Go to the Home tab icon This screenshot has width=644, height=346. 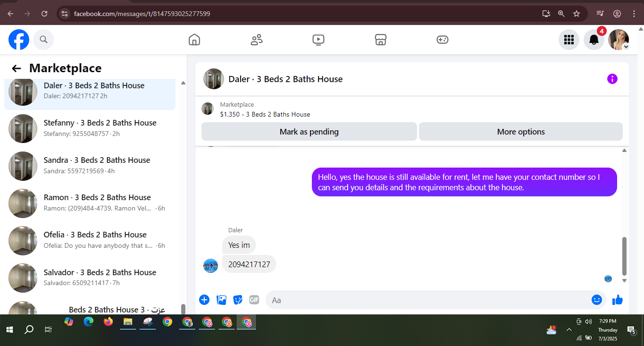[x=194, y=40]
